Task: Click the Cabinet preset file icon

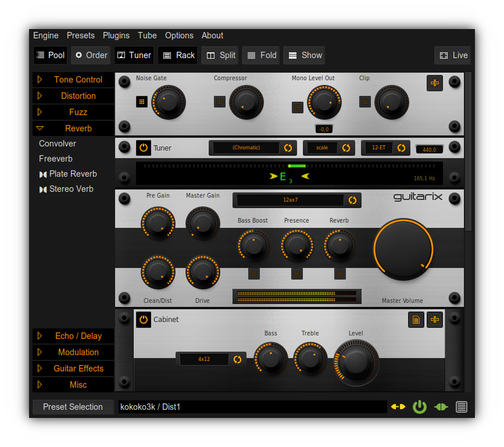Action: pyautogui.click(x=416, y=319)
